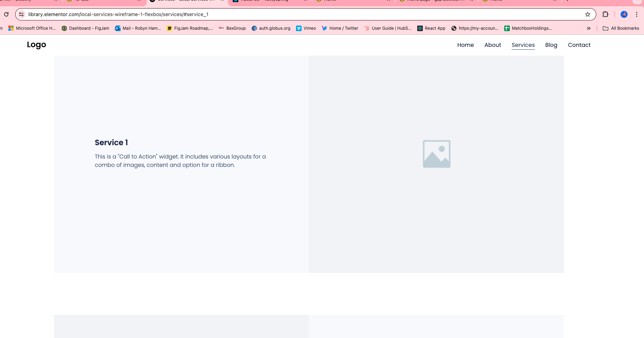Click the browser reload page icon
The width and height of the screenshot is (644, 338).
click(6, 14)
